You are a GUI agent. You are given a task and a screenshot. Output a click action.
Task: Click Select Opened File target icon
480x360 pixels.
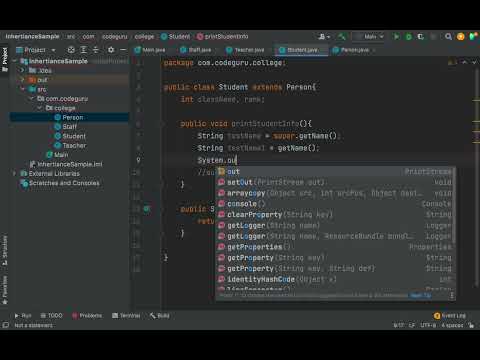[x=71, y=50]
